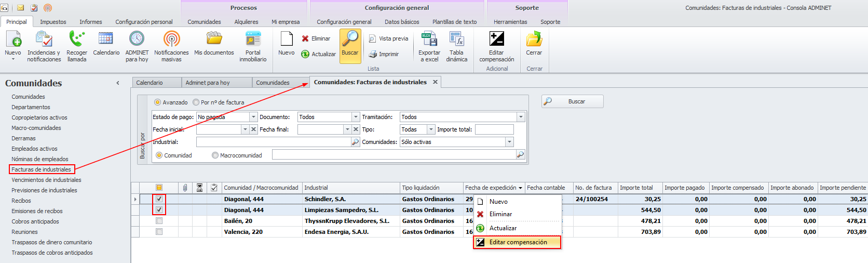Switch to the Impuestos ribbon tab
This screenshot has height=263, width=868.
coord(53,22)
